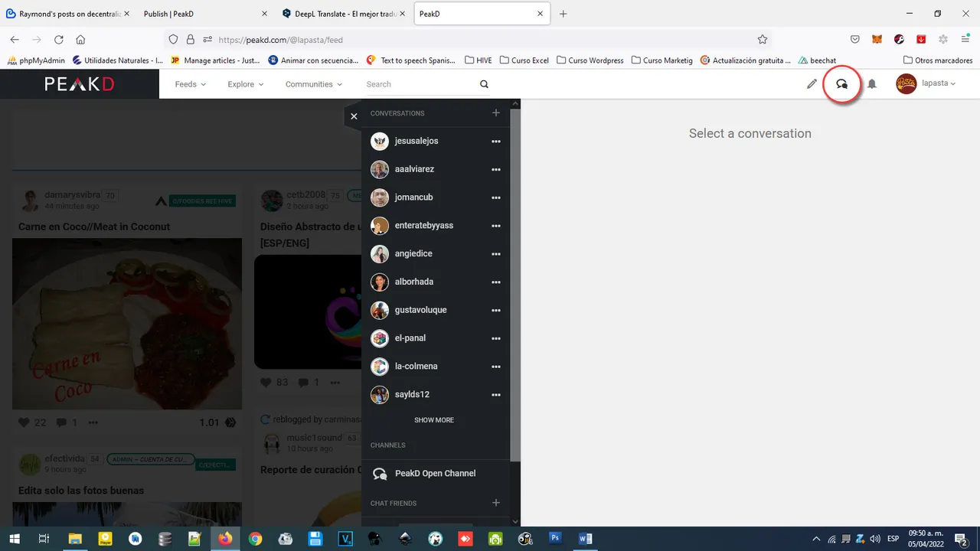Open Chrome from the taskbar
This screenshot has width=980, height=551.
click(x=255, y=539)
